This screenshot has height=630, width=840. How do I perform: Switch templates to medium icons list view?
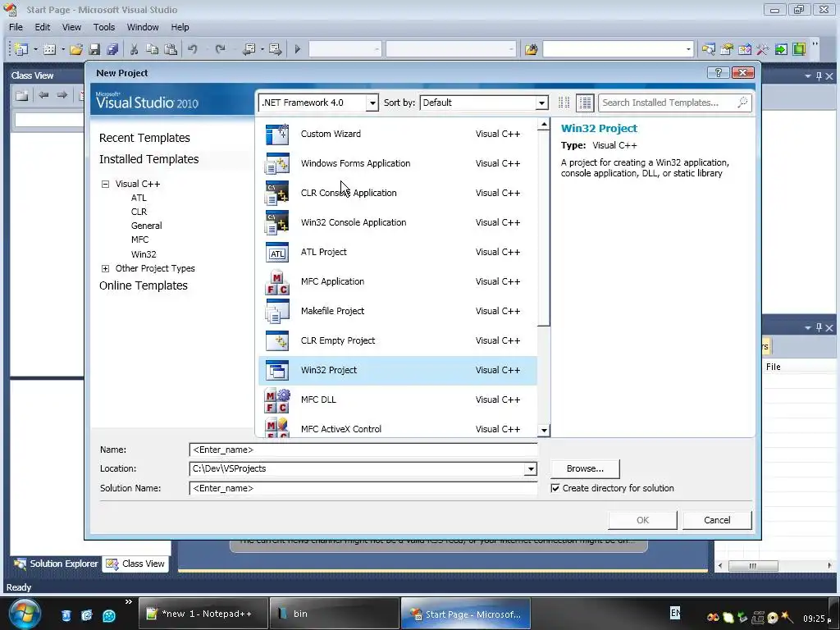(x=585, y=103)
